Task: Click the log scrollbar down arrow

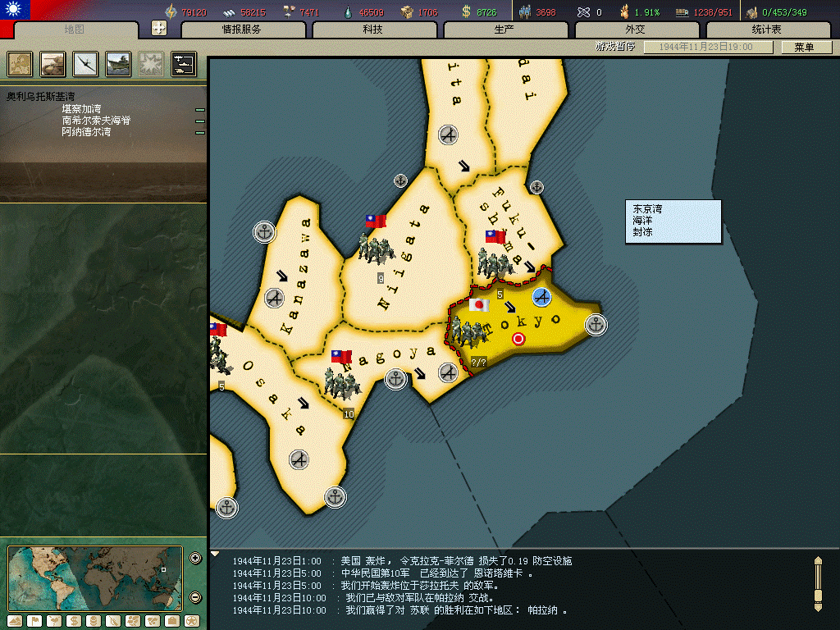Action: (818, 608)
